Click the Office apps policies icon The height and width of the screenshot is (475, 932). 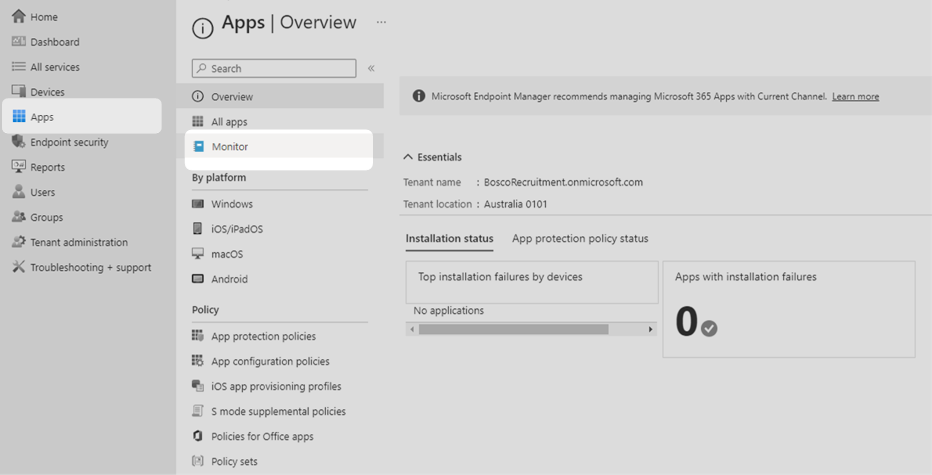[198, 436]
